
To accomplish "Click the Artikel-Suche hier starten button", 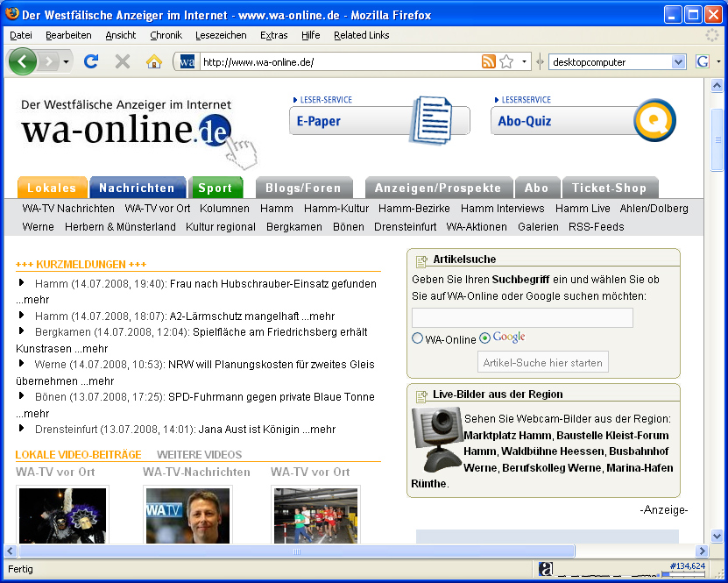I will tap(543, 362).
